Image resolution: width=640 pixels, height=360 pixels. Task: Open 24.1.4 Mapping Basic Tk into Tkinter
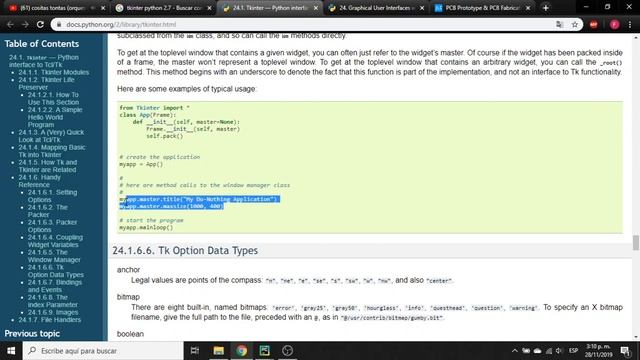tap(52, 151)
